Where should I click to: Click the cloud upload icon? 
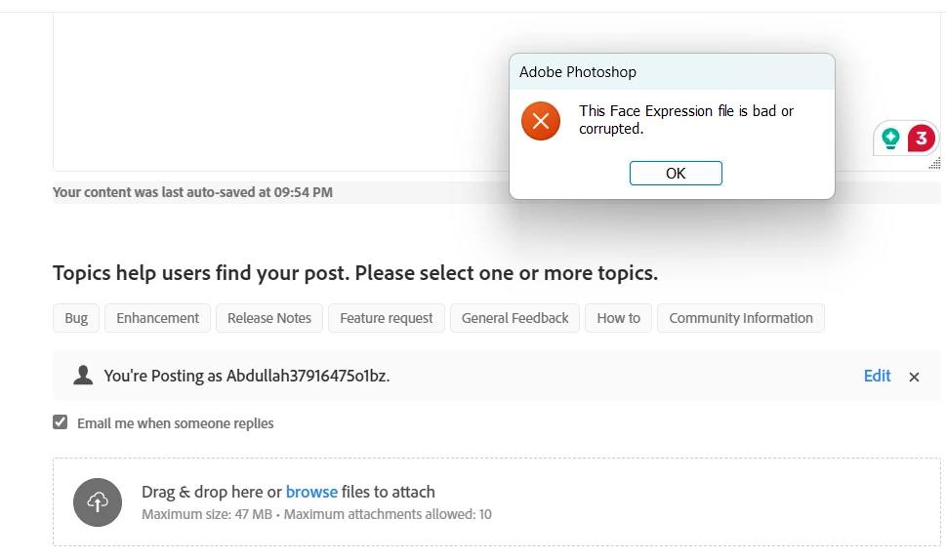98,502
